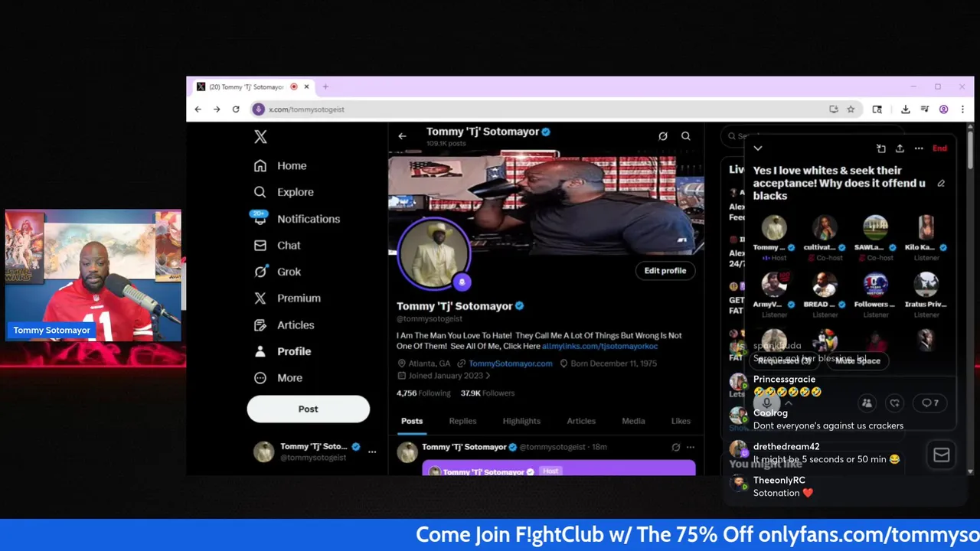This screenshot has width=980, height=551.
Task: Select the Articles profile tab
Action: tap(581, 421)
